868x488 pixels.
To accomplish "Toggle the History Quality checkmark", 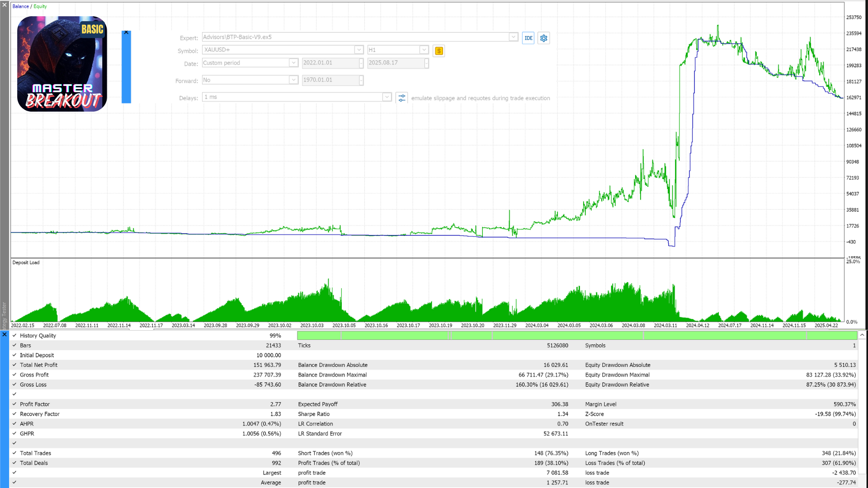I will coord(14,336).
